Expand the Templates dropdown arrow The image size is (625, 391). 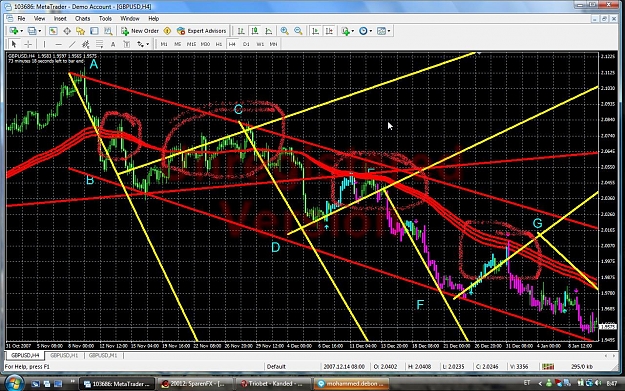point(389,31)
